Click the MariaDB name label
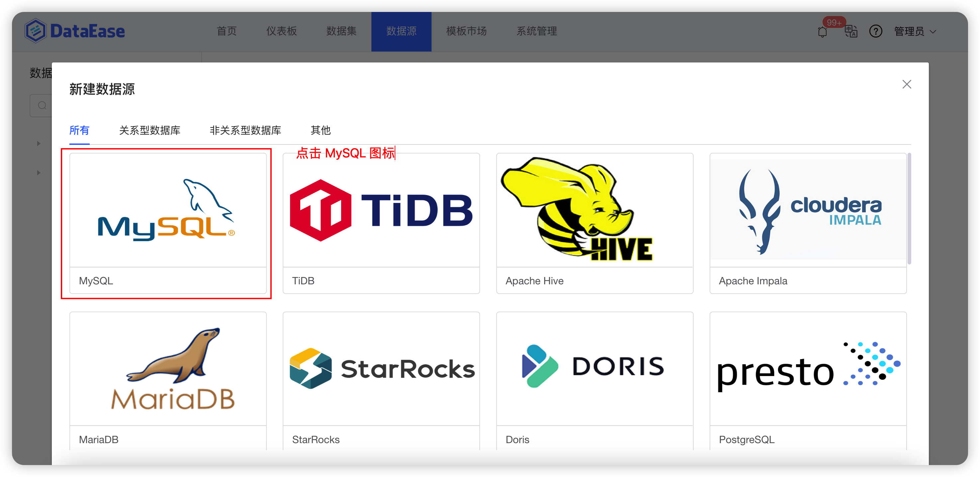Image resolution: width=980 pixels, height=477 pixels. click(99, 439)
